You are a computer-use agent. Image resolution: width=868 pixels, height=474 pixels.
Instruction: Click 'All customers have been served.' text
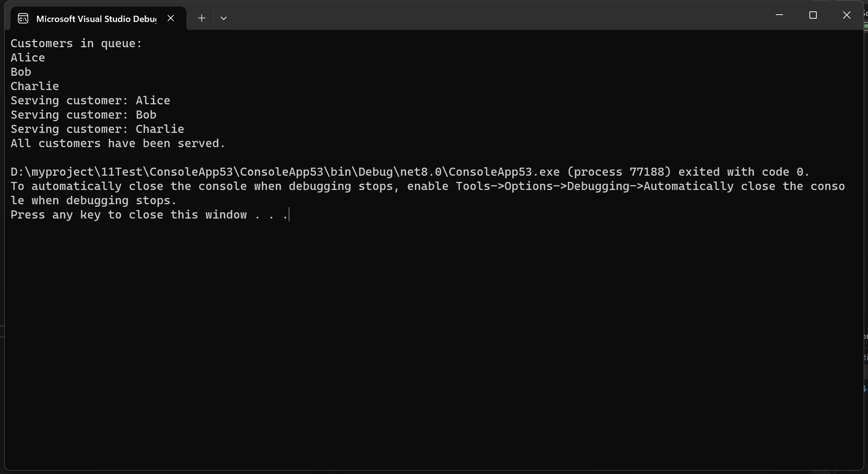coord(118,143)
